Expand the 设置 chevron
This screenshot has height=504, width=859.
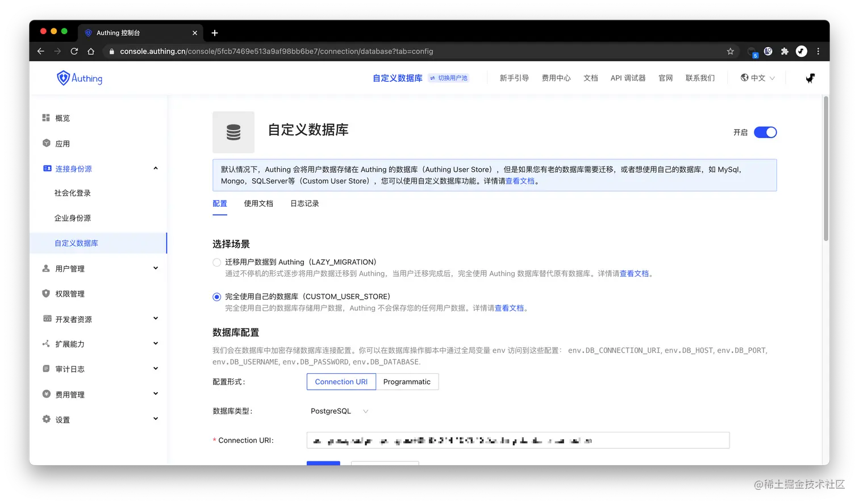(156, 419)
